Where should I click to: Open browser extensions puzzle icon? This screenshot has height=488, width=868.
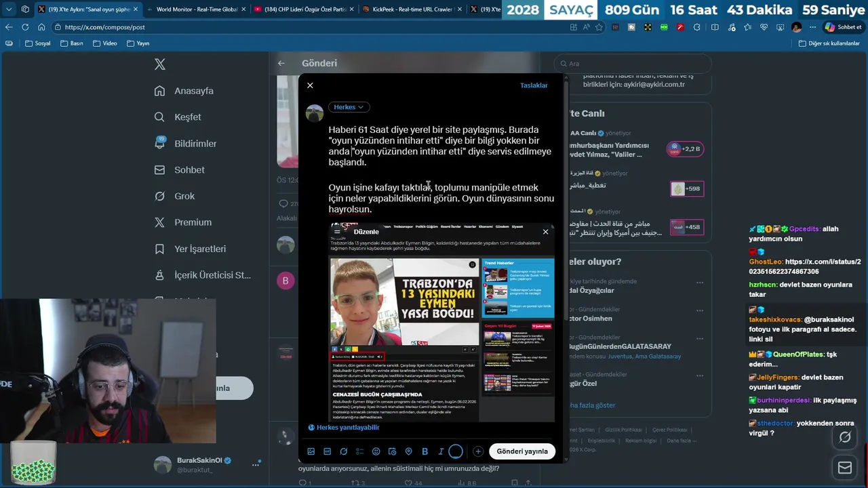tap(698, 27)
